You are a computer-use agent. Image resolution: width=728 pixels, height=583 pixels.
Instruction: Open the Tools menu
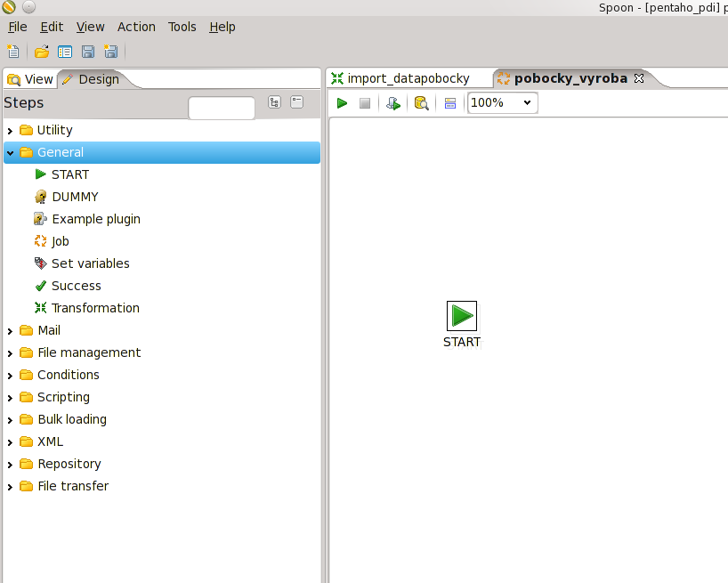(182, 27)
